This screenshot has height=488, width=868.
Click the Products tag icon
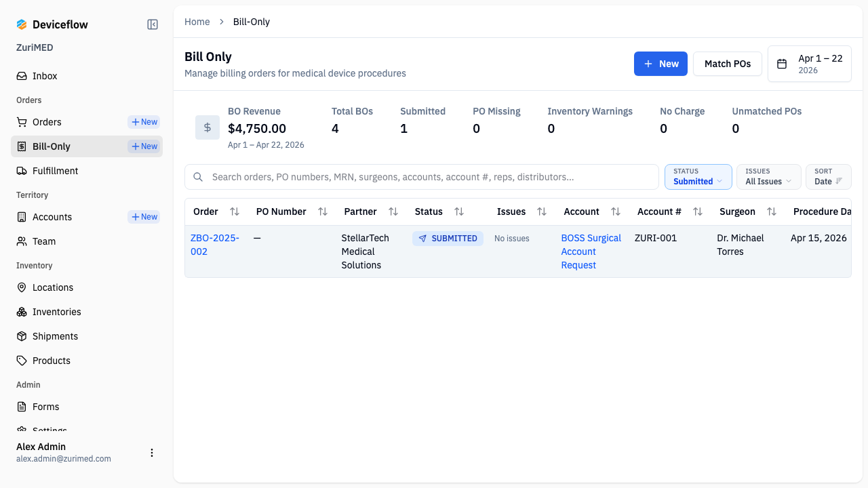(22, 361)
